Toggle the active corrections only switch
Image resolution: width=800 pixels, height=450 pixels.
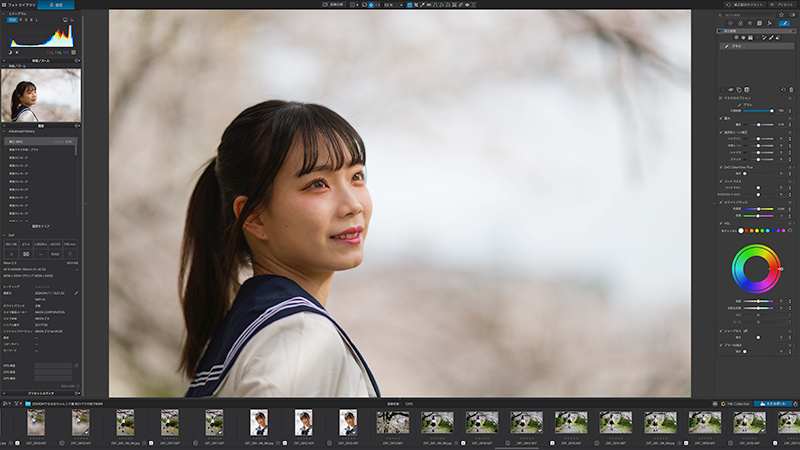pos(792,15)
